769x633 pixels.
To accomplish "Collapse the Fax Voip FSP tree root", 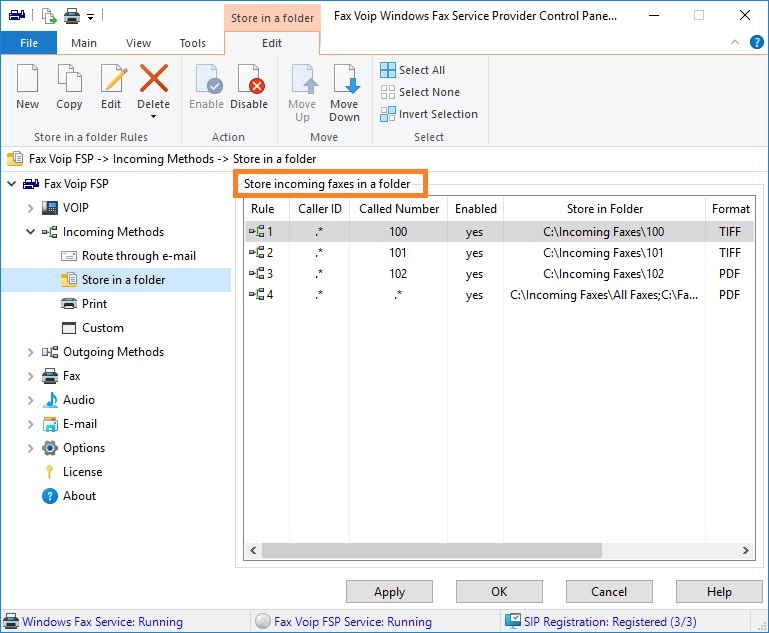I will tap(12, 184).
